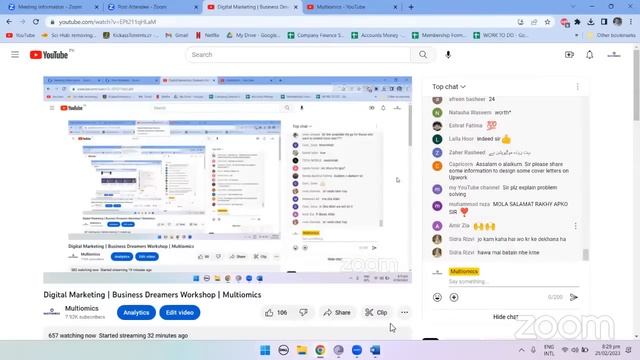Image resolution: width=640 pixels, height=360 pixels.
Task: Click the search magnifier button
Action: (x=423, y=54)
